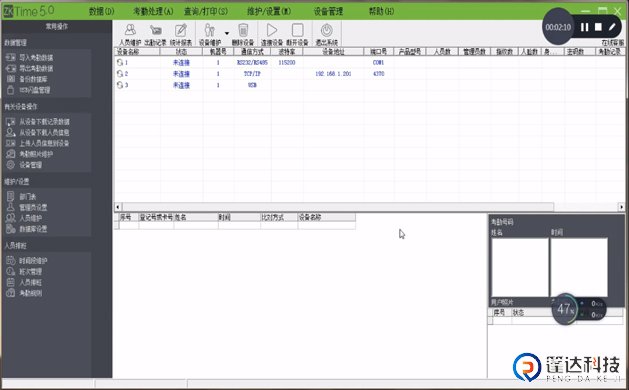Click the 设备维护 toolbar icon

210,34
